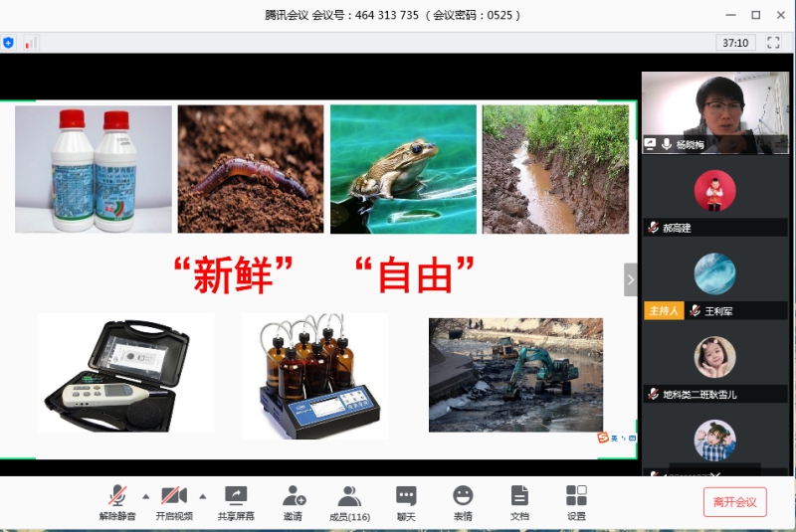Show the 成员(116) members list
The image size is (796, 532).
[349, 501]
